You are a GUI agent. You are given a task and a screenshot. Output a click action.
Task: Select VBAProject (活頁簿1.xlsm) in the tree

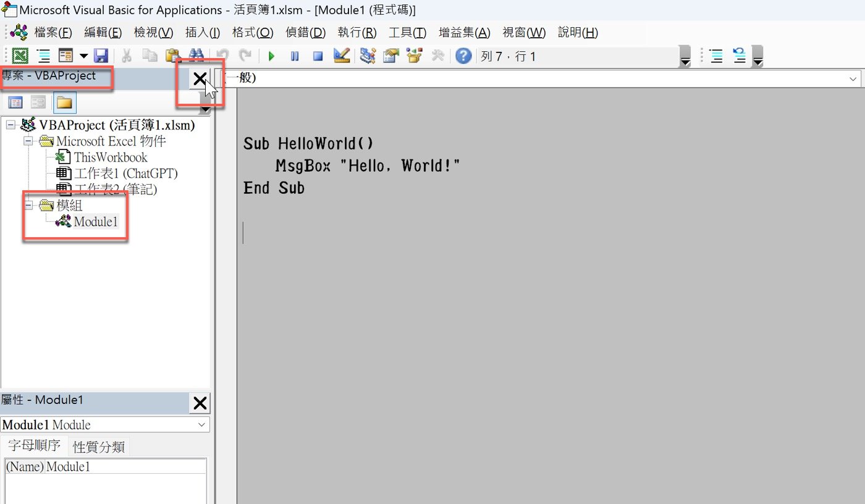point(117,125)
